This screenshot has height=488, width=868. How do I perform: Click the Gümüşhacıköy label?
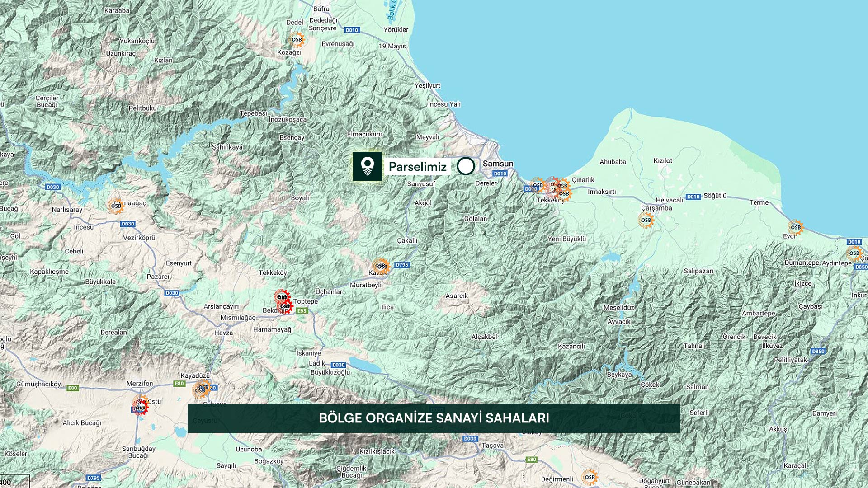pos(38,384)
